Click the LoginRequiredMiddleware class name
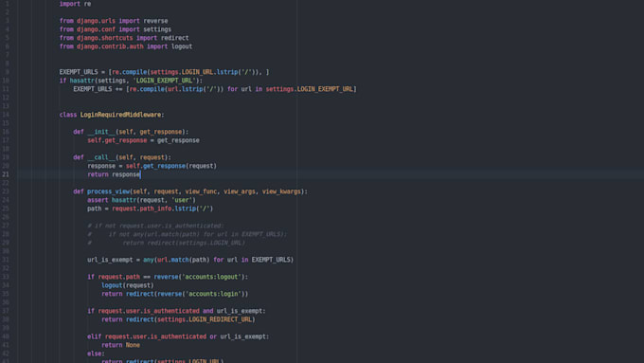 pyautogui.click(x=120, y=115)
